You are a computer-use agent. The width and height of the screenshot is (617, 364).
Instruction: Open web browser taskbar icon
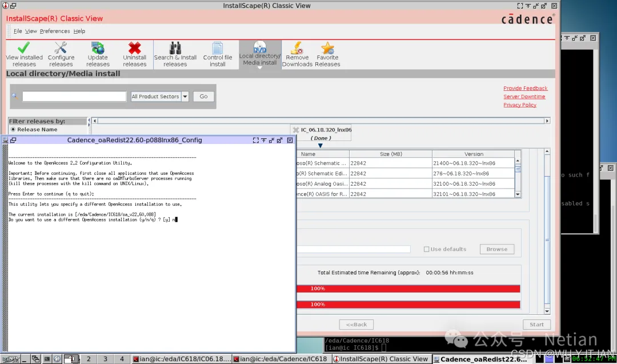[57, 359]
